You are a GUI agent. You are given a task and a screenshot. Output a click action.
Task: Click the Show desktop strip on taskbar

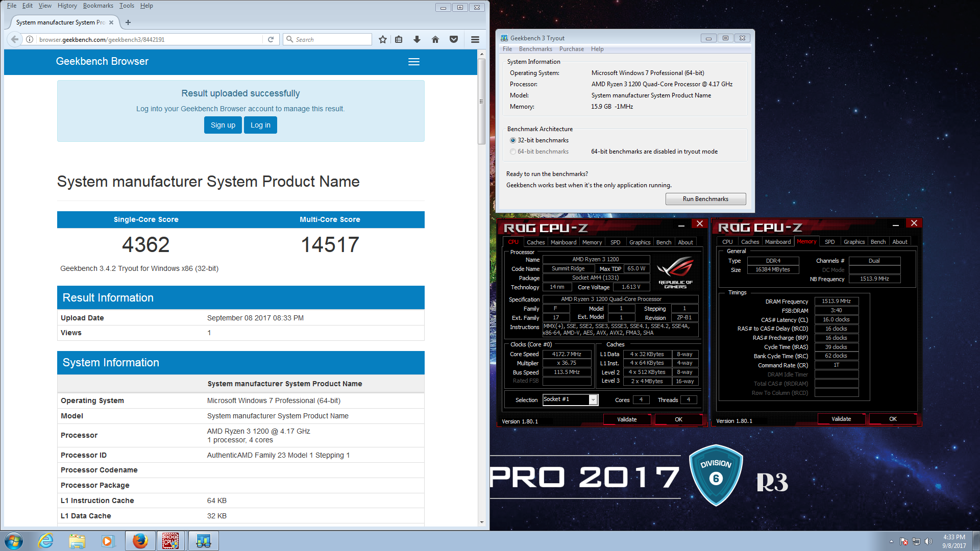[x=976, y=541]
